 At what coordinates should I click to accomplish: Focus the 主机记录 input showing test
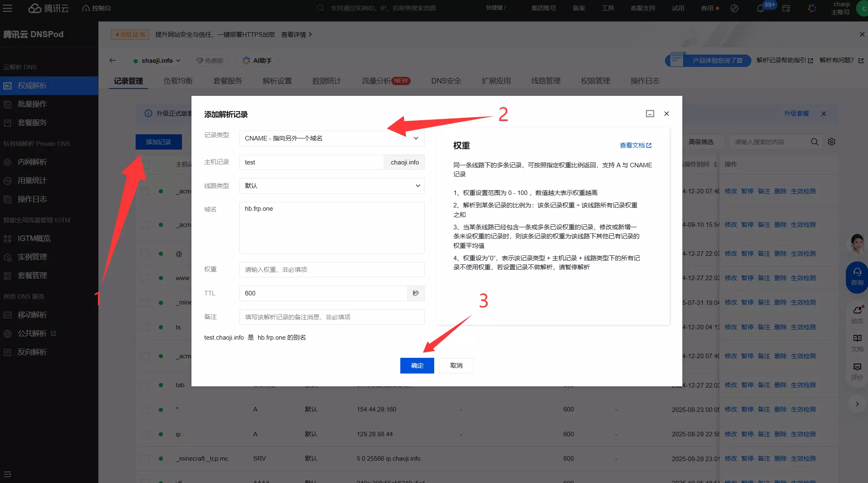tap(311, 162)
